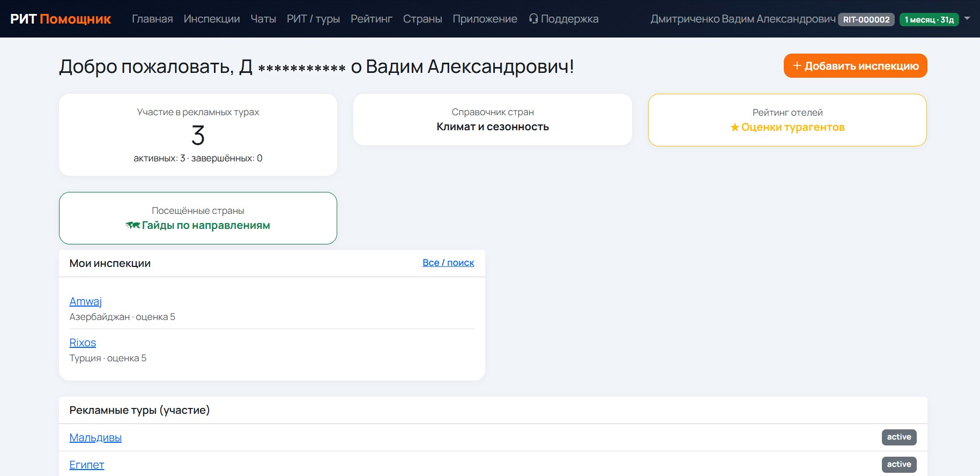This screenshot has width=980, height=476.
Task: Open the Рейтинг navigation item
Action: [372, 19]
